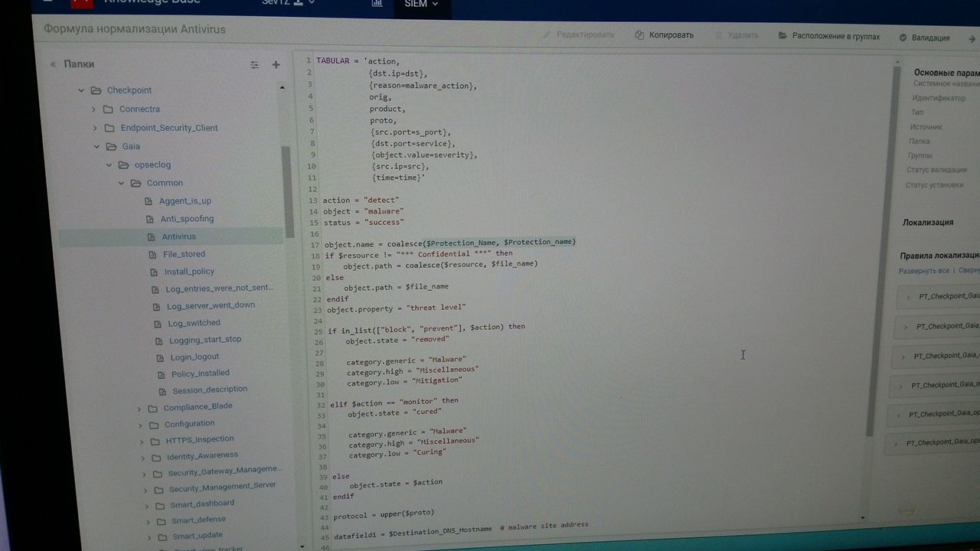Open Log_entries_were_not_sent formula
This screenshot has height=551, width=980.
219,289
